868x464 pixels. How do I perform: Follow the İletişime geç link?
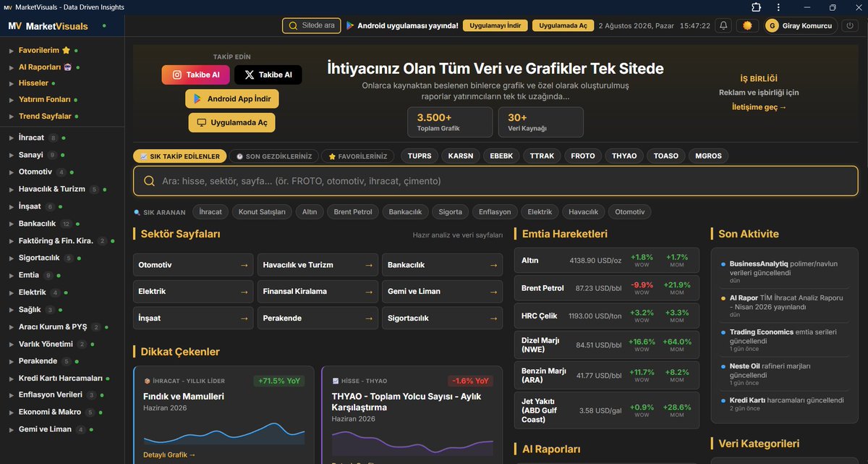point(759,107)
